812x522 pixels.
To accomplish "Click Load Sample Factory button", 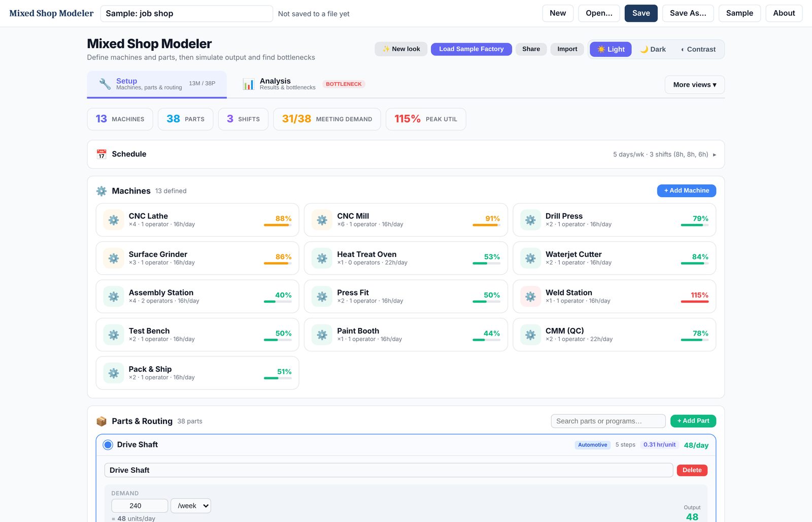I will (471, 49).
